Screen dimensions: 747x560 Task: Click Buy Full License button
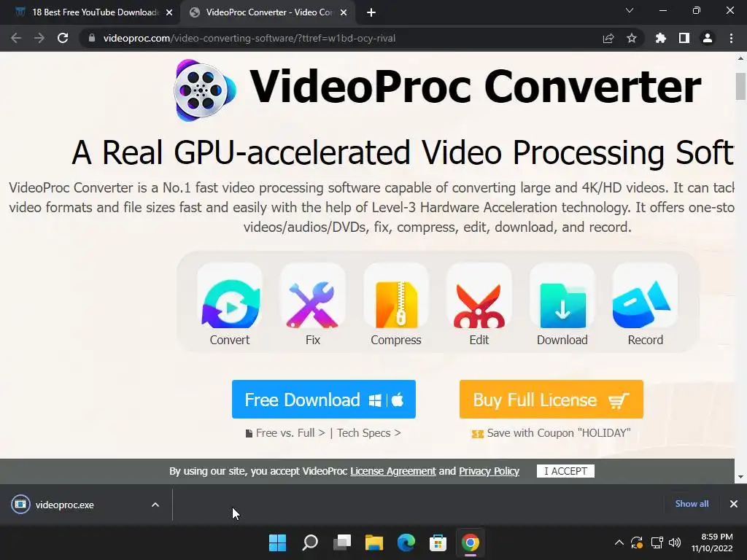tap(551, 399)
